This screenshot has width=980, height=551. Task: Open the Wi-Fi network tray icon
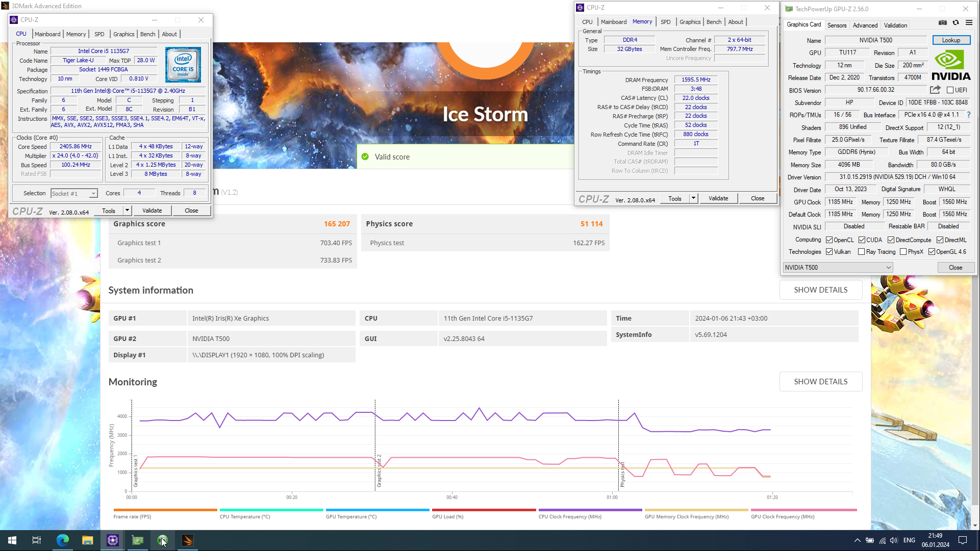(882, 540)
